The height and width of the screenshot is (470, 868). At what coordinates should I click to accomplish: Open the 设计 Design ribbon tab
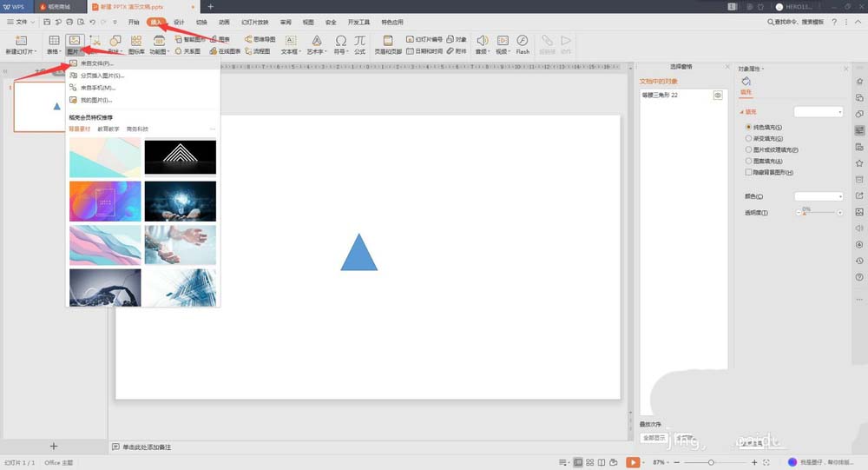[179, 23]
